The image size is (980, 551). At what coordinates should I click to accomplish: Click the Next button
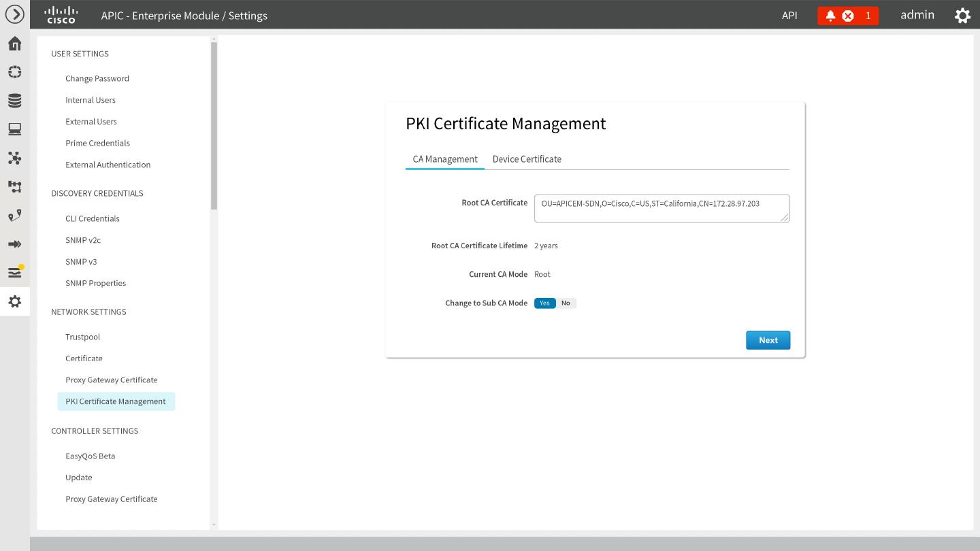768,340
